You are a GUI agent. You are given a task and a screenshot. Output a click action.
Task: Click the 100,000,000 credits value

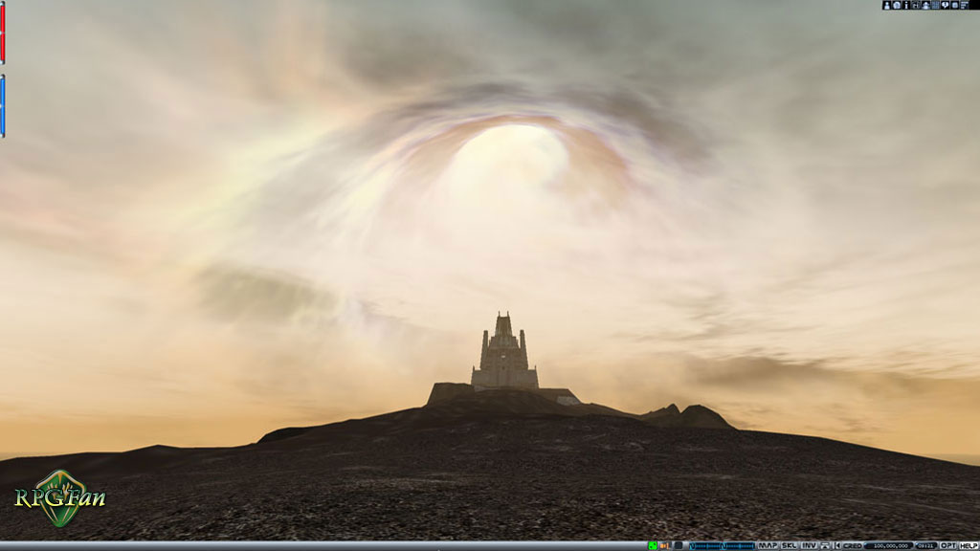[890, 546]
